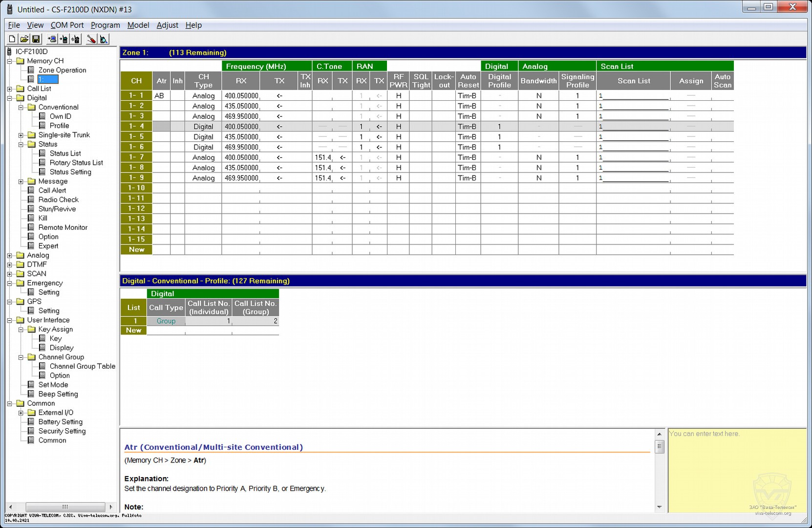Click New row in channel table

pos(136,250)
